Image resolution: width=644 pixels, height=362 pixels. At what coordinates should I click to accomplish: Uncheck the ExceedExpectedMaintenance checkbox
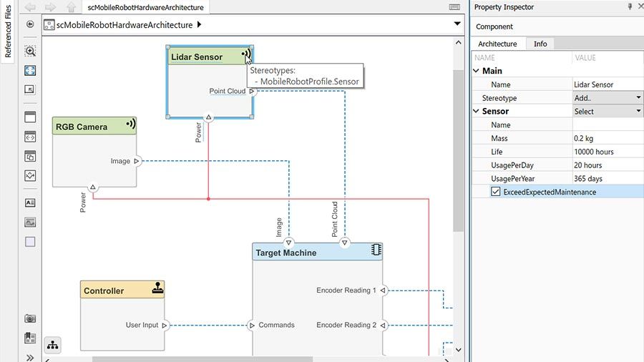click(495, 192)
